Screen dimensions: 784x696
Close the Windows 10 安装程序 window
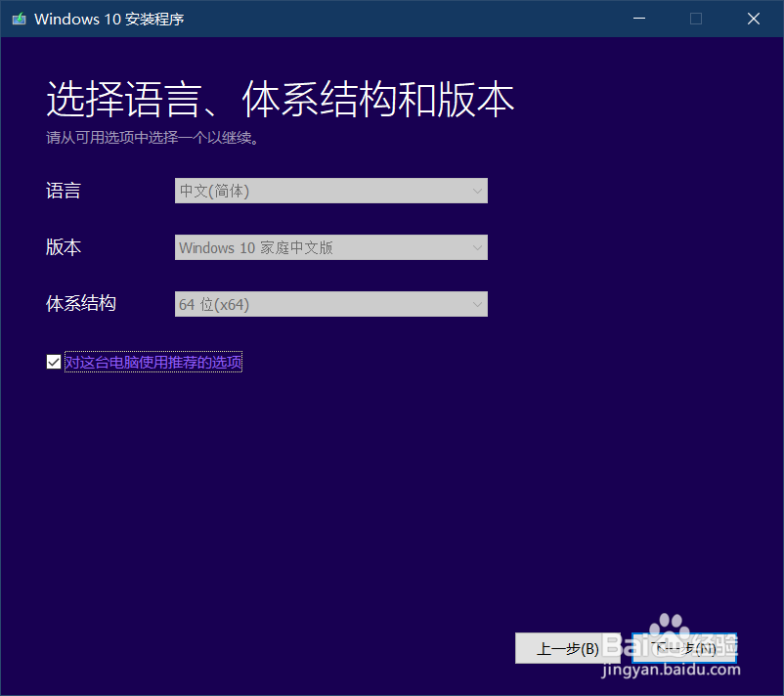coord(754,19)
